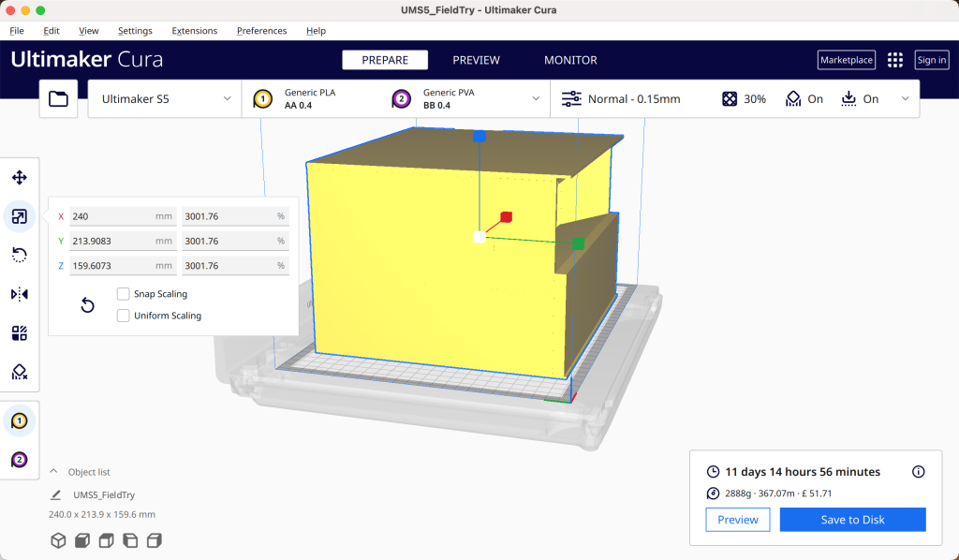Click the print profile sliders icon

click(x=571, y=99)
